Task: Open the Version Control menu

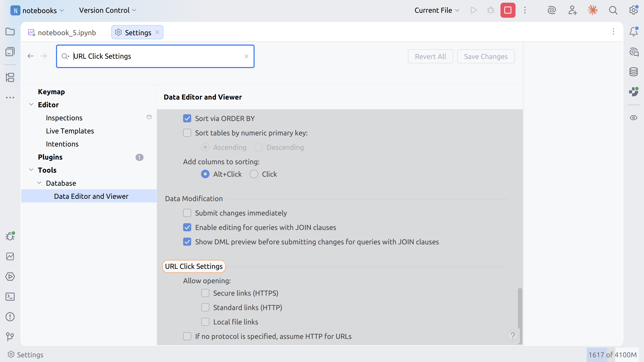Action: [x=107, y=10]
